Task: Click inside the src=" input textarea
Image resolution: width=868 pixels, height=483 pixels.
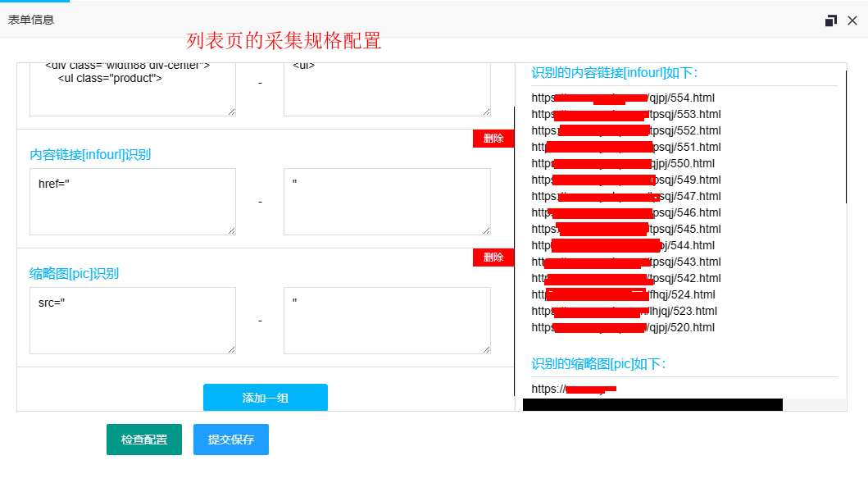Action: coord(131,320)
